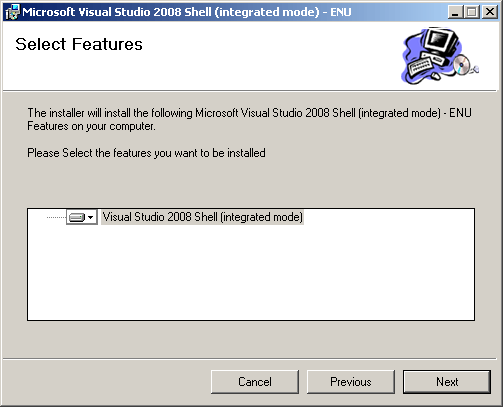Image resolution: width=503 pixels, height=407 pixels.
Task: Click the installer description paragraph
Action: pos(249,120)
